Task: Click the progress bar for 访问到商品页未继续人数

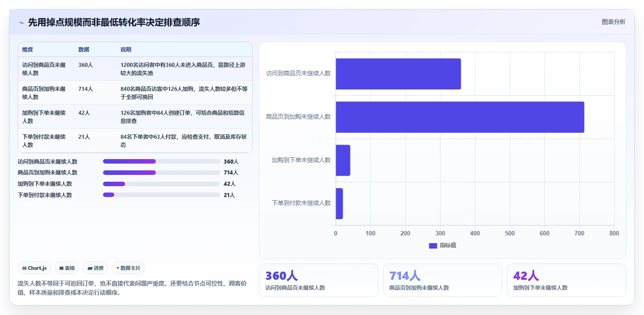Action: click(161, 161)
